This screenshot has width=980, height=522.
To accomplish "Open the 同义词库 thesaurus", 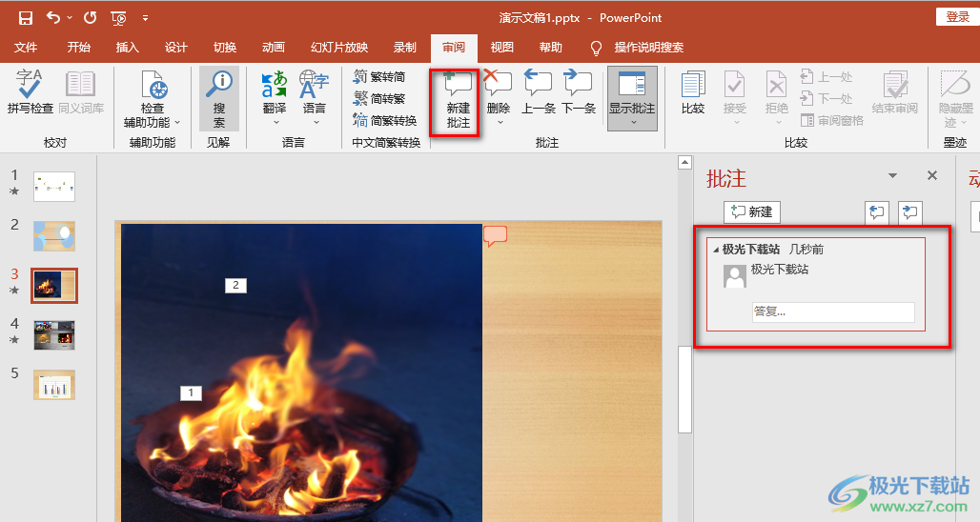I will [x=81, y=92].
